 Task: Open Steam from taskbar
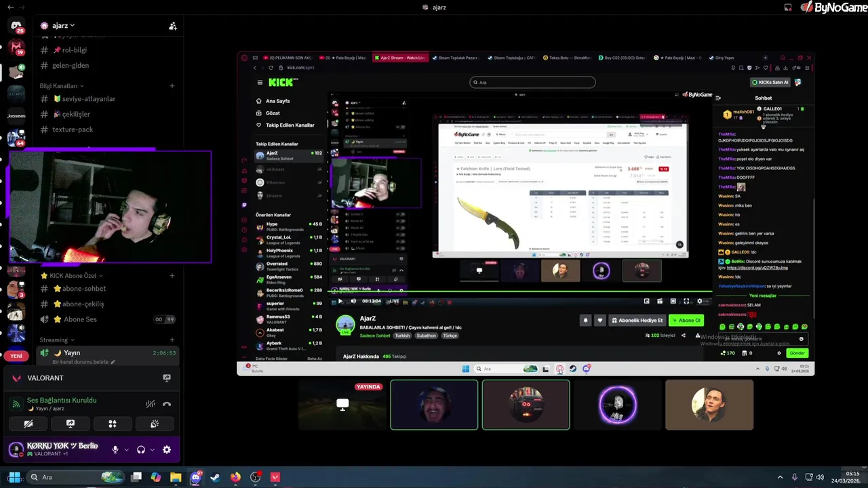[x=215, y=477]
